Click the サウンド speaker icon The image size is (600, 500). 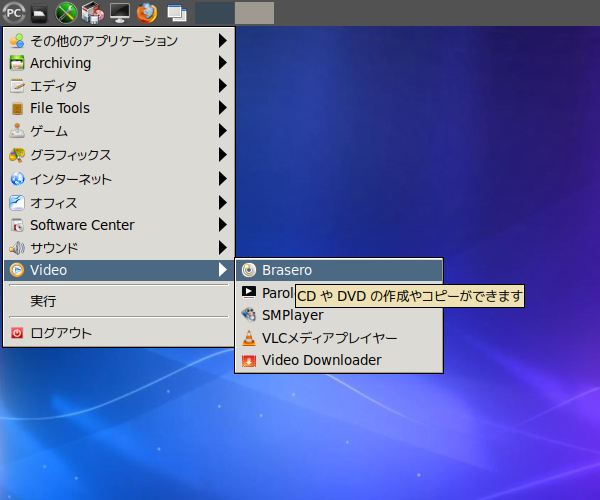click(x=17, y=248)
